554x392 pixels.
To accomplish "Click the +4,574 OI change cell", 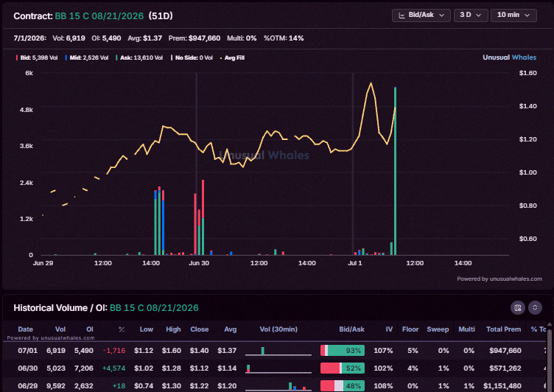I will coord(113,368).
